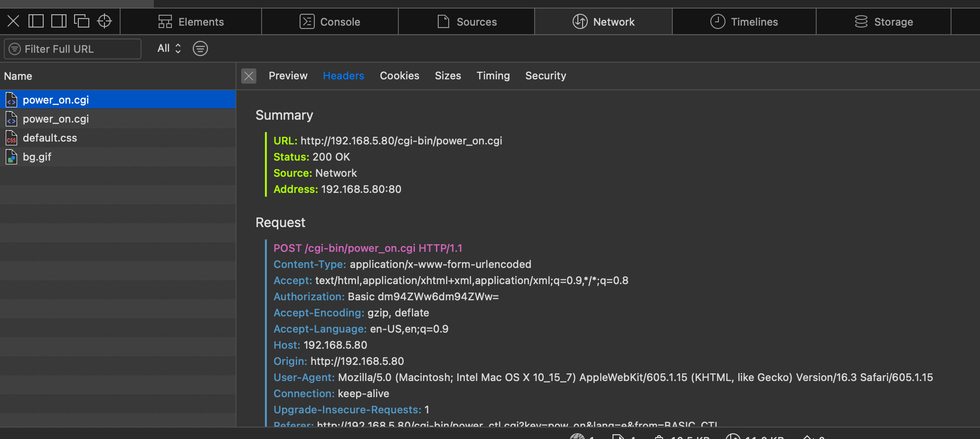Image resolution: width=980 pixels, height=439 pixels.
Task: Click the Connection: keep-alive line
Action: [x=331, y=393]
